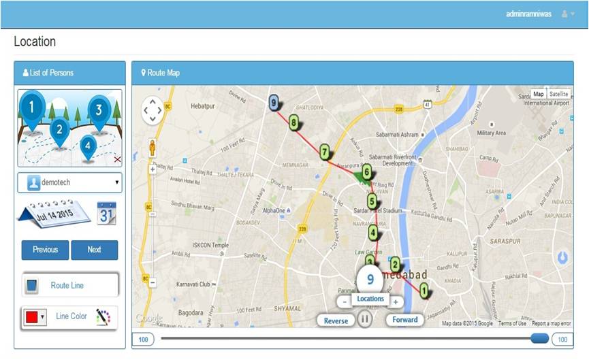The height and width of the screenshot is (364, 589).
Task: Click the map pan control
Action: pos(153,110)
